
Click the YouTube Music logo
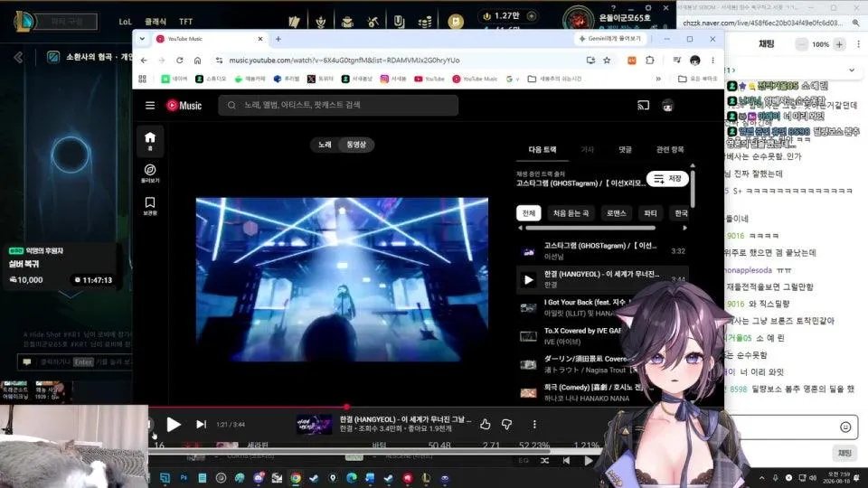tap(184, 105)
